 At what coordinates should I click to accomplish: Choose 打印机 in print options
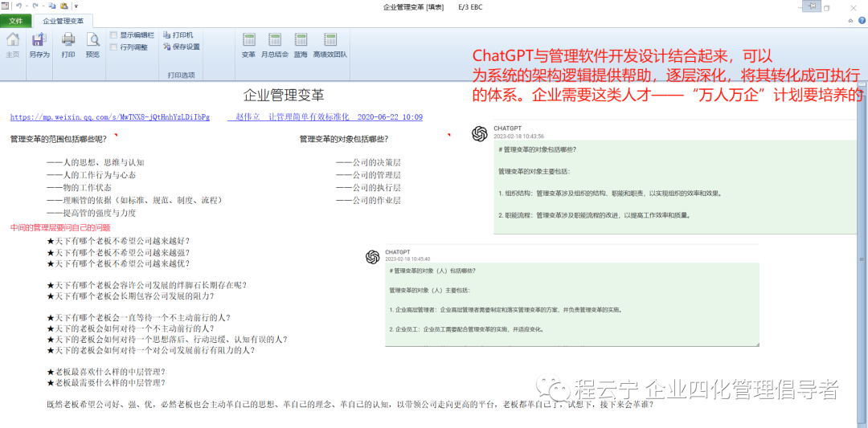pyautogui.click(x=178, y=35)
